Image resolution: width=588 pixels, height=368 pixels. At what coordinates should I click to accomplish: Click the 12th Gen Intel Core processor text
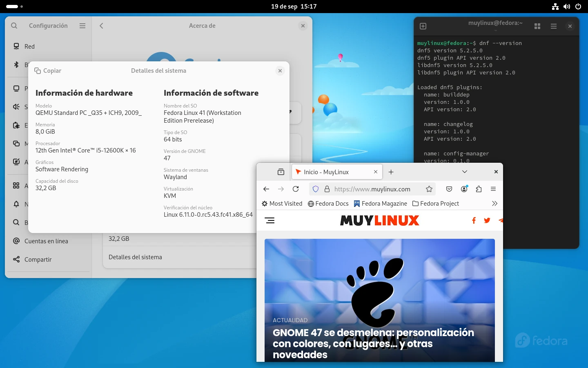pyautogui.click(x=86, y=150)
